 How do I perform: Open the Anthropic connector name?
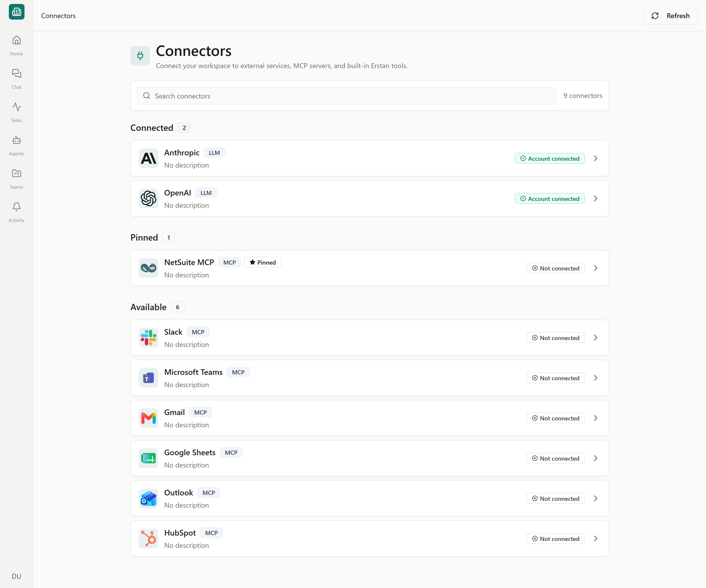point(182,153)
